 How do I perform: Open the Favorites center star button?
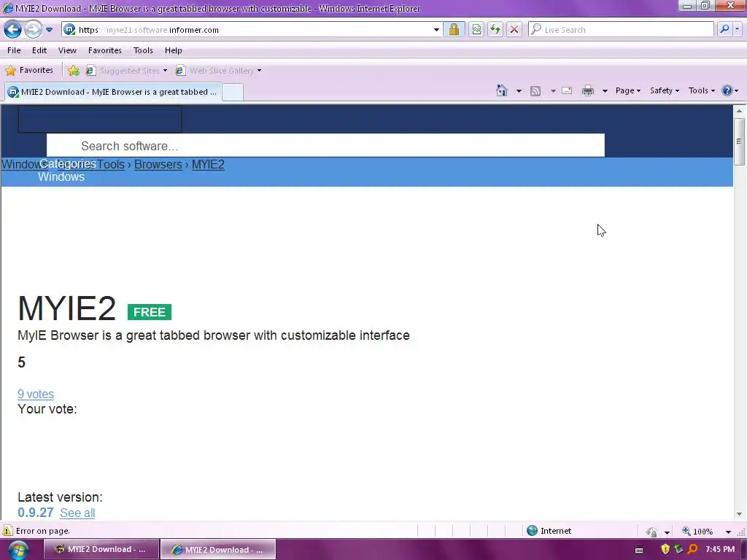click(29, 71)
